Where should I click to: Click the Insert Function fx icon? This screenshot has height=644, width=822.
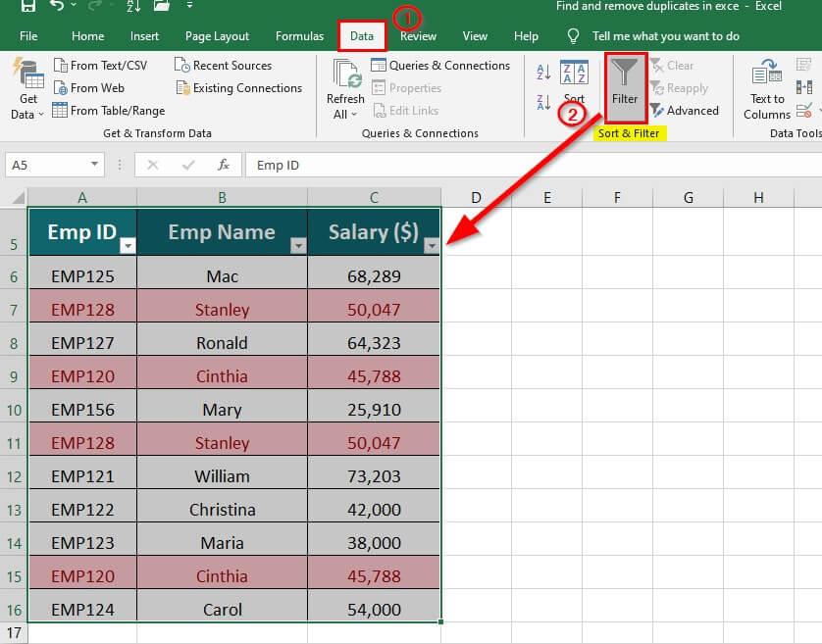[x=224, y=166]
